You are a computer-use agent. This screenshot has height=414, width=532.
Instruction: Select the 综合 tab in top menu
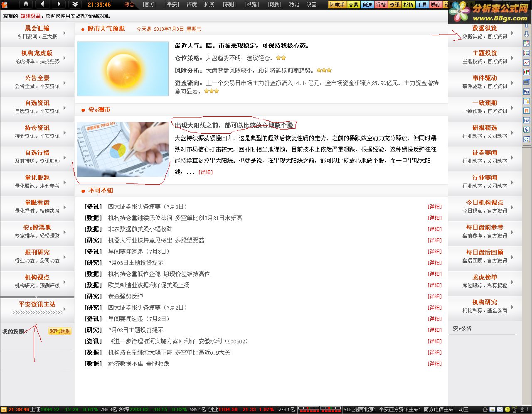pyautogui.click(x=129, y=5)
